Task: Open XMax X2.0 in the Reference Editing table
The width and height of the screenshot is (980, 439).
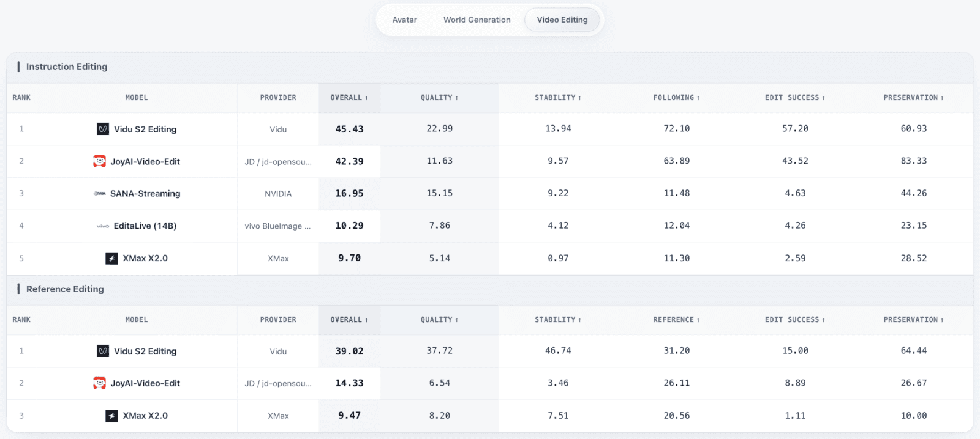Action: (145, 416)
